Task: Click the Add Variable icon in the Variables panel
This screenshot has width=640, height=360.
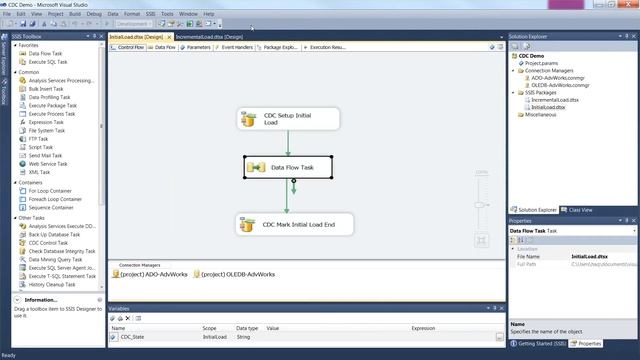Action: (x=113, y=318)
